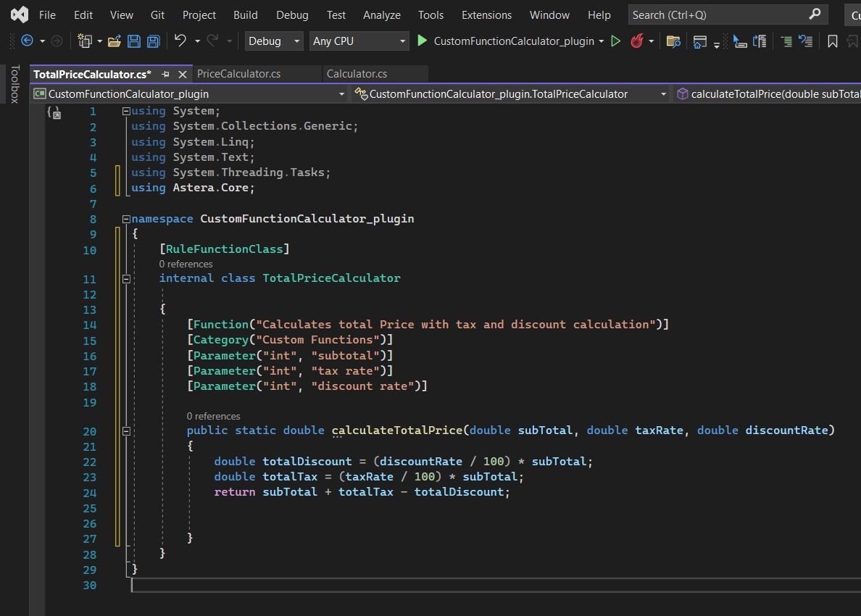Start debugging with the green play button
Image resolution: width=861 pixels, height=616 pixels.
coord(423,41)
